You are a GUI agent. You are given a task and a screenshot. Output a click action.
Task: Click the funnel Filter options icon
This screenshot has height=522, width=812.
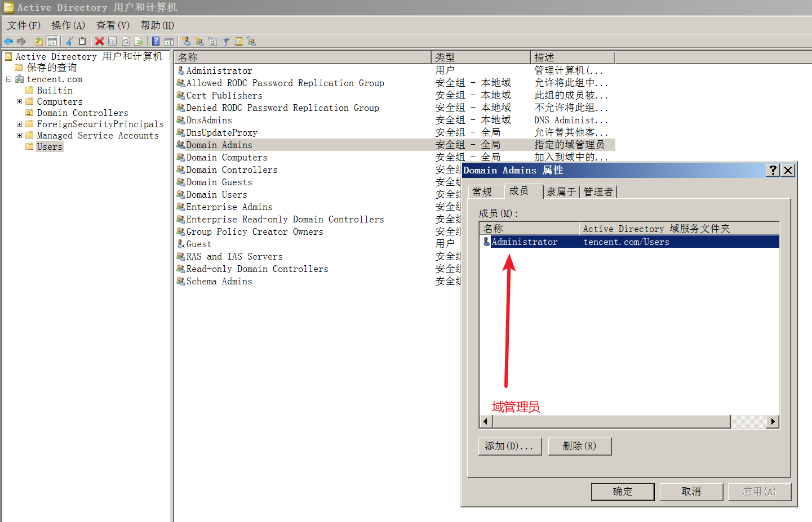tap(225, 41)
